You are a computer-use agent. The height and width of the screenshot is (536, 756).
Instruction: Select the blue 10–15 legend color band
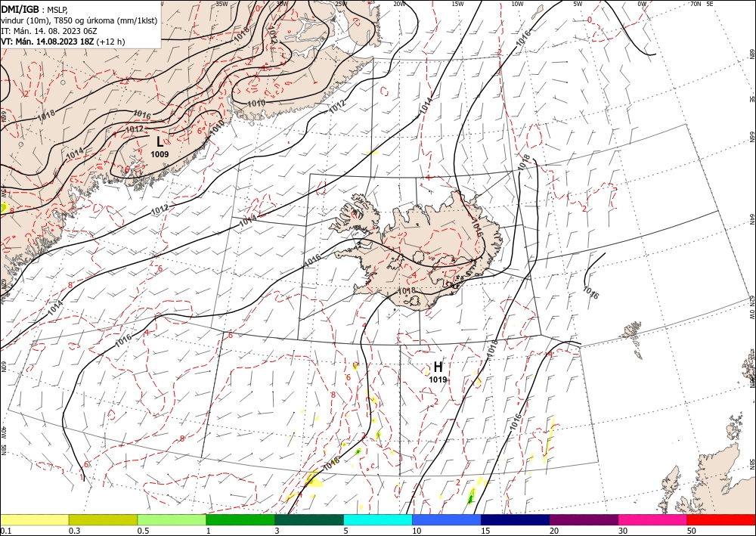(x=447, y=519)
